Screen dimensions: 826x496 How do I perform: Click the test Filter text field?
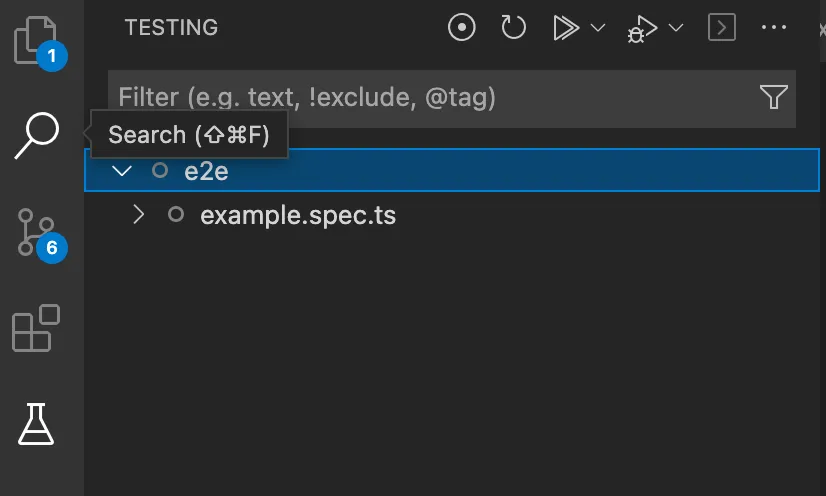(x=430, y=97)
